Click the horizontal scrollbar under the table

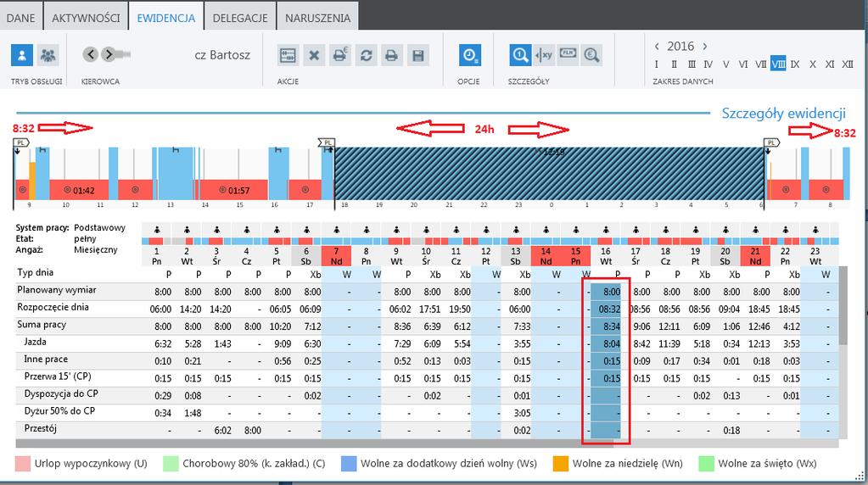315,443
